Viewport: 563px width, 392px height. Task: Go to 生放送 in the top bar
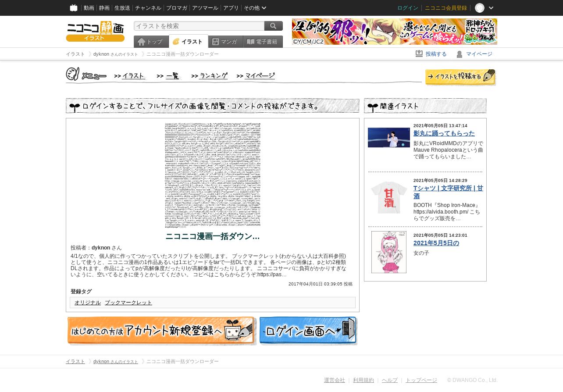coord(122,8)
